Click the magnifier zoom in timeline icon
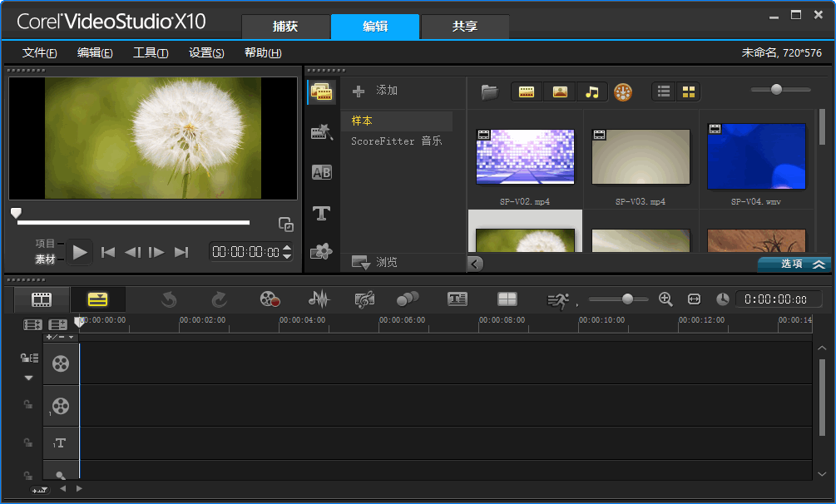The width and height of the screenshot is (836, 504). coord(665,299)
